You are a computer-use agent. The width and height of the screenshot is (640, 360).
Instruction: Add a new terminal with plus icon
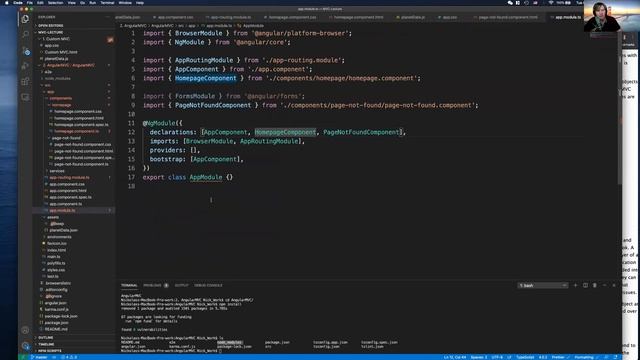pos(576,285)
